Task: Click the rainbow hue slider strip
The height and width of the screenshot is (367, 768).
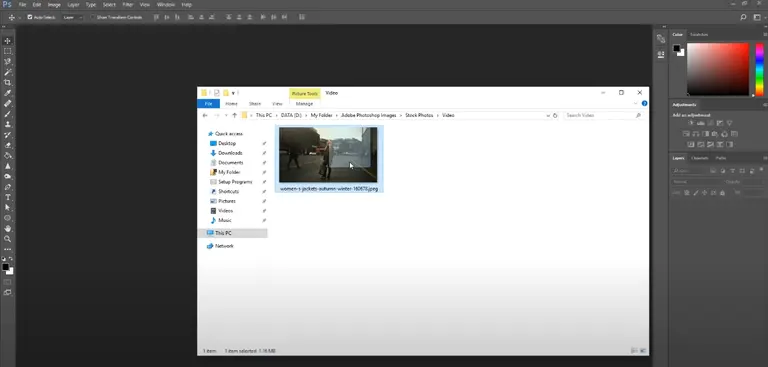Action: tap(759, 69)
